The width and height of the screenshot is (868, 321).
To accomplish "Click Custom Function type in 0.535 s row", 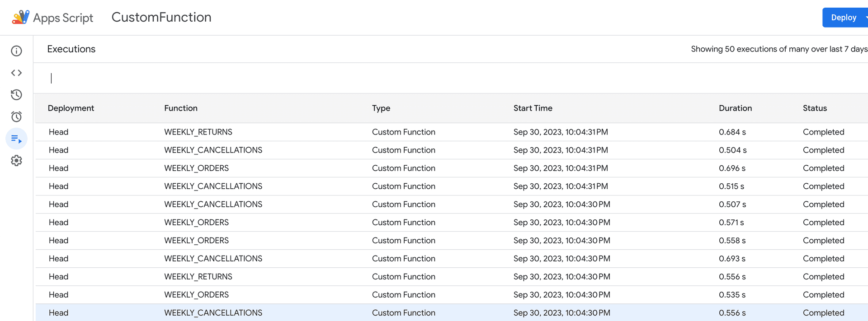I will tap(404, 294).
